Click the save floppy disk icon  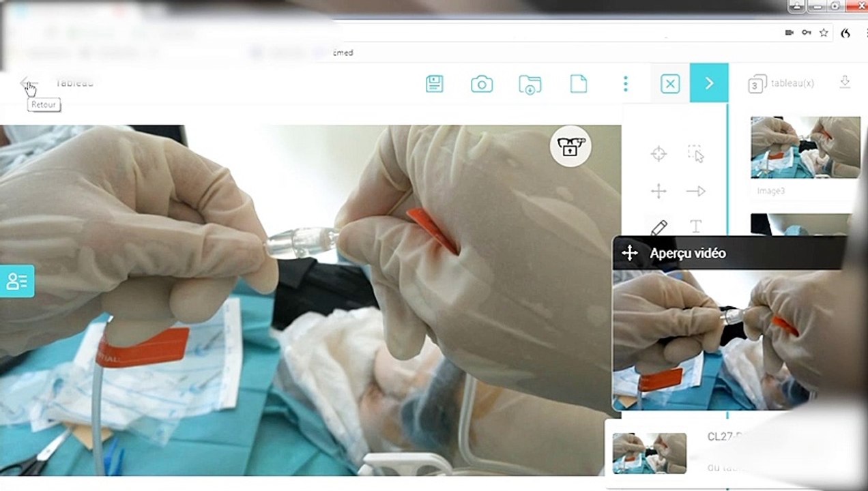coord(435,84)
